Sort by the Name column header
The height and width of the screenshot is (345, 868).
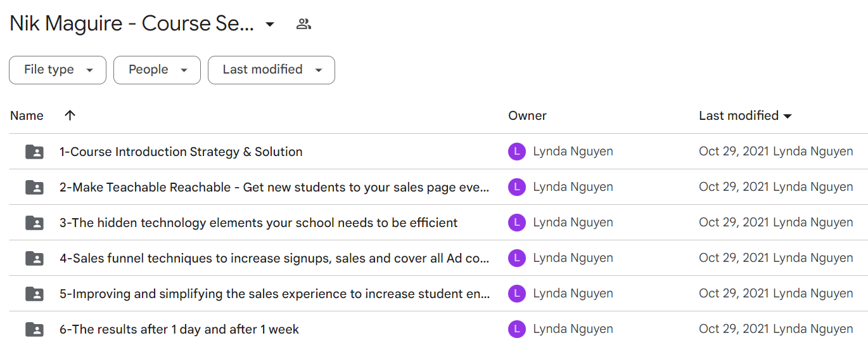tap(27, 115)
